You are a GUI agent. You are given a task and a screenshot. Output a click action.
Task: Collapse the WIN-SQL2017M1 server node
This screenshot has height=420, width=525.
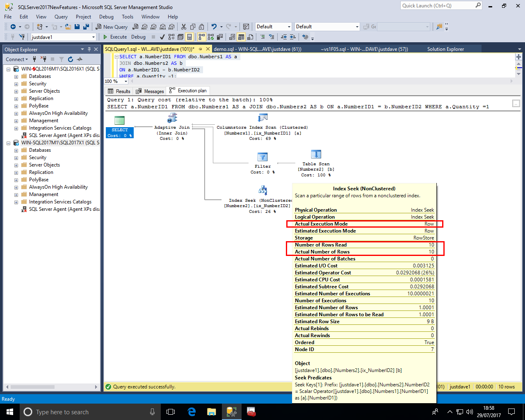8,143
